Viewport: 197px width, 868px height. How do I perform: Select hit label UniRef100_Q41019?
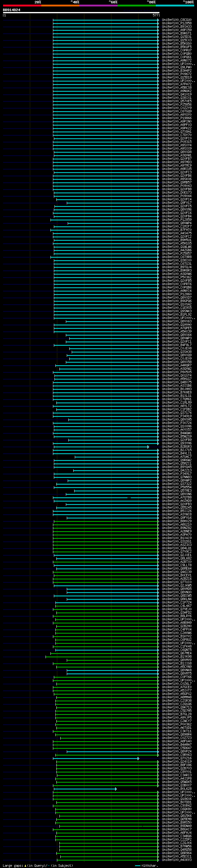pyautogui.click(x=176, y=94)
